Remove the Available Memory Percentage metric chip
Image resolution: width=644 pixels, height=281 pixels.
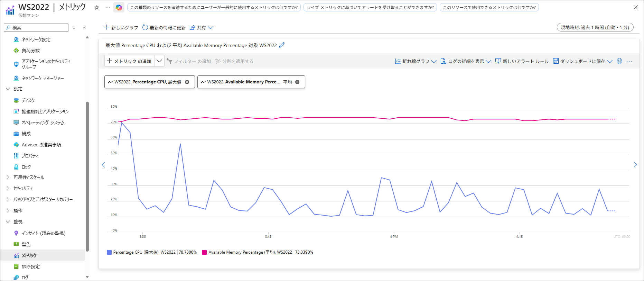click(x=297, y=82)
